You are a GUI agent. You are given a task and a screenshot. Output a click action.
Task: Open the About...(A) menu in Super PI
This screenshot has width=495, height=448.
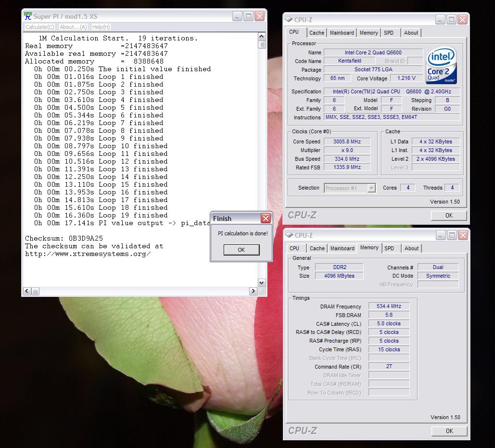pos(73,27)
